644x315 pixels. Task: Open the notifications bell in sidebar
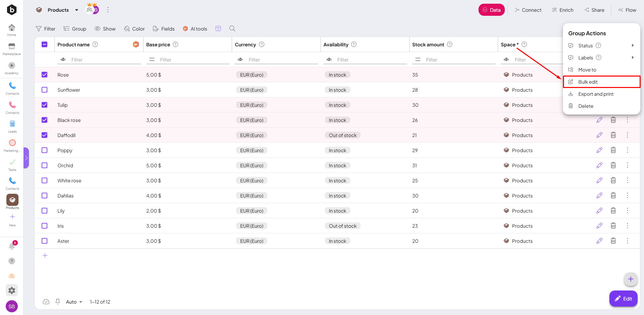[12, 246]
